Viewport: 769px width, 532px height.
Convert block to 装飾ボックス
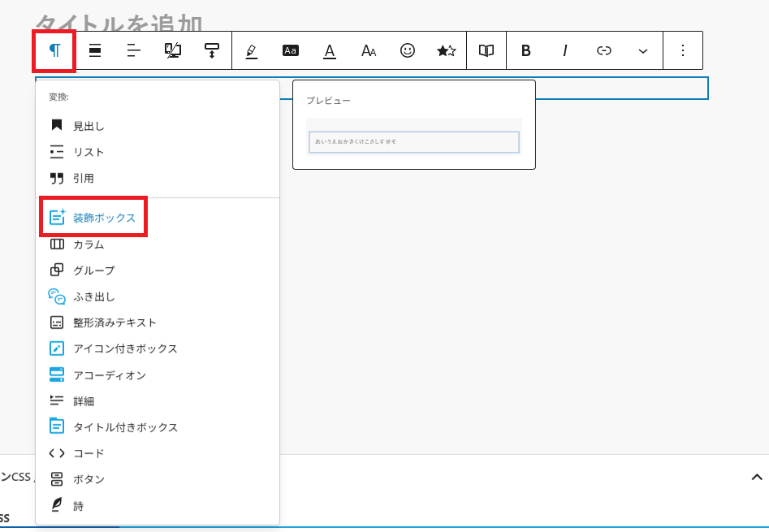coord(104,218)
